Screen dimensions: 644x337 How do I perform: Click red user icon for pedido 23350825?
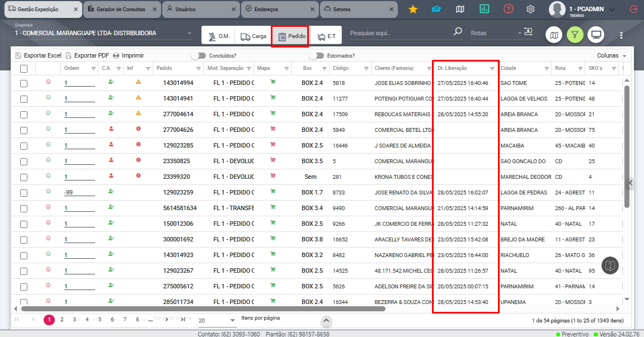(111, 160)
